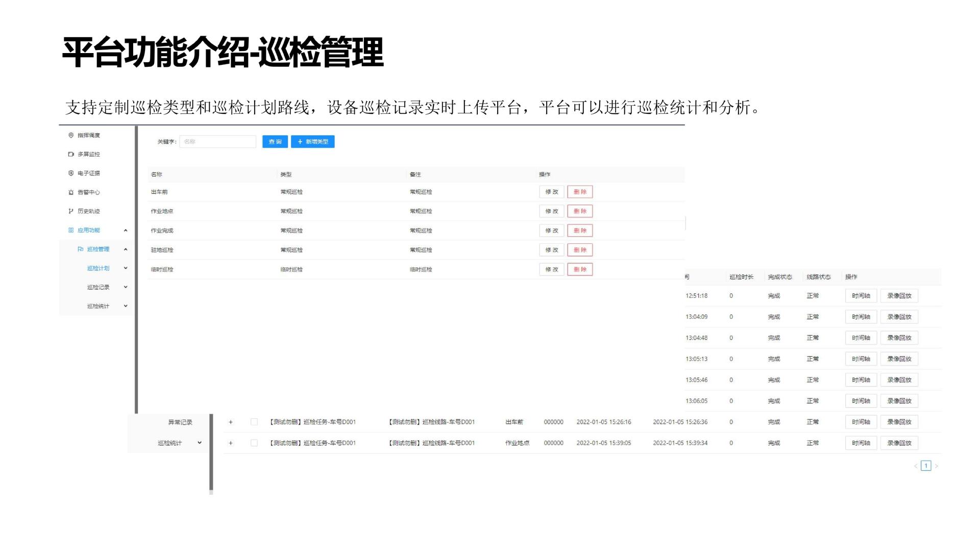Click 录像回放 on the 12:51:18 record
980x551 pixels.
(900, 295)
